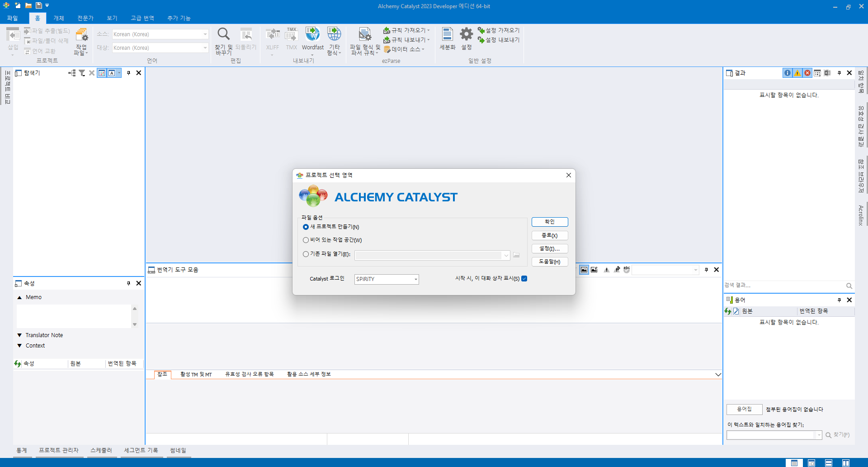Select 기존 파일 열기 radio option

point(306,254)
